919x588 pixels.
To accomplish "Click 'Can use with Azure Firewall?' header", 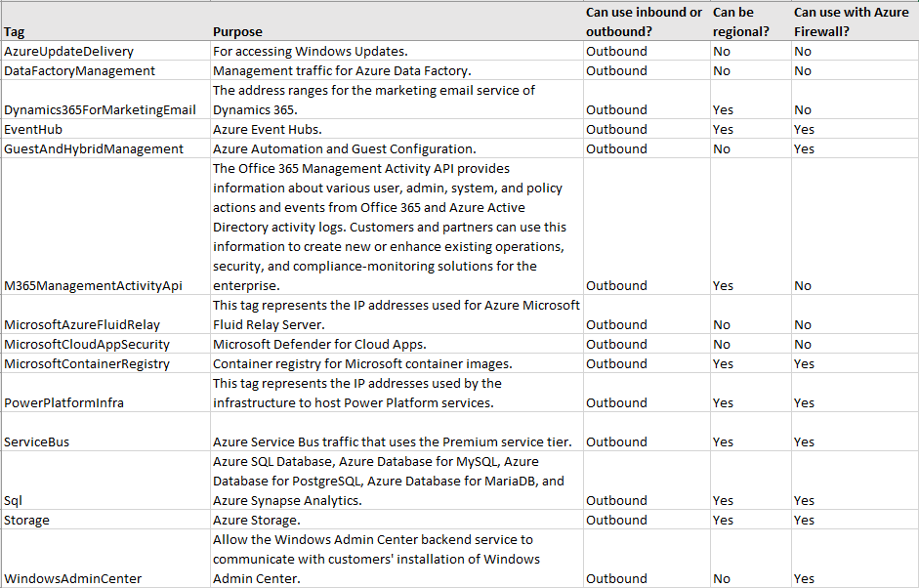I will (853, 21).
